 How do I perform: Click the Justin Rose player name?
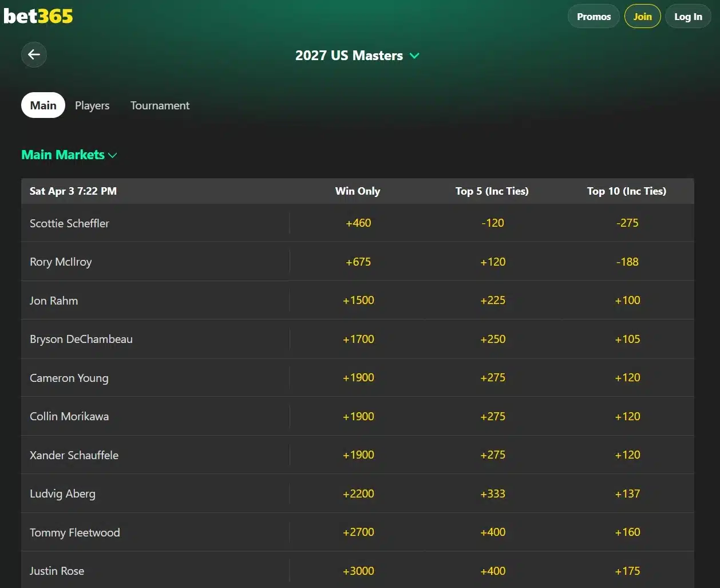[57, 571]
